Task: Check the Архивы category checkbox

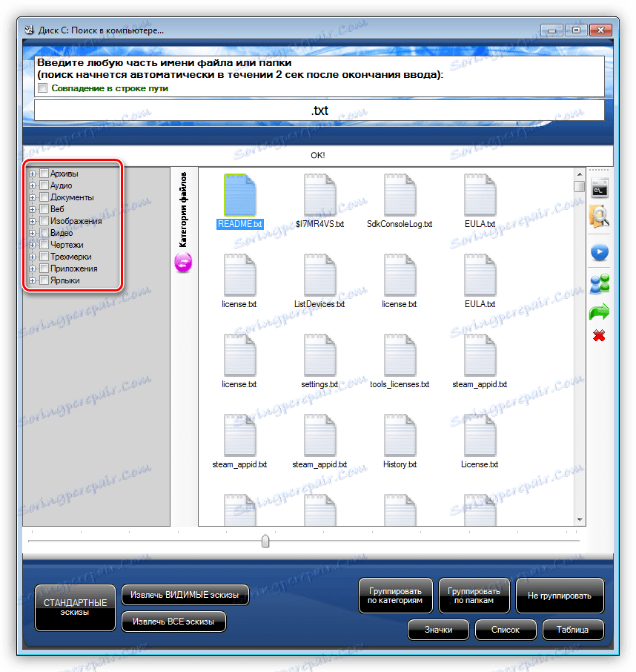Action: 44,174
